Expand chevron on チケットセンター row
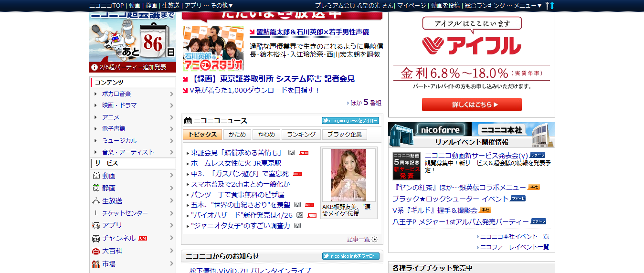The width and height of the screenshot is (644, 273). (x=171, y=213)
